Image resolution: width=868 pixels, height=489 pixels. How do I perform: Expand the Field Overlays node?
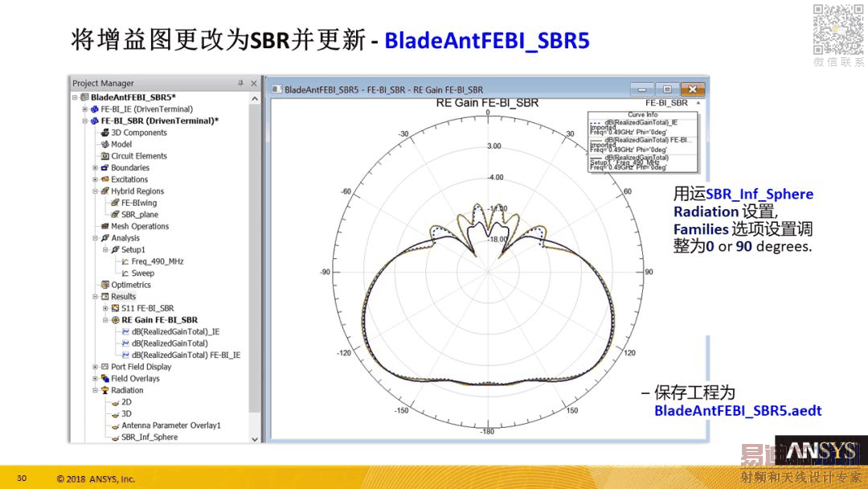click(95, 378)
